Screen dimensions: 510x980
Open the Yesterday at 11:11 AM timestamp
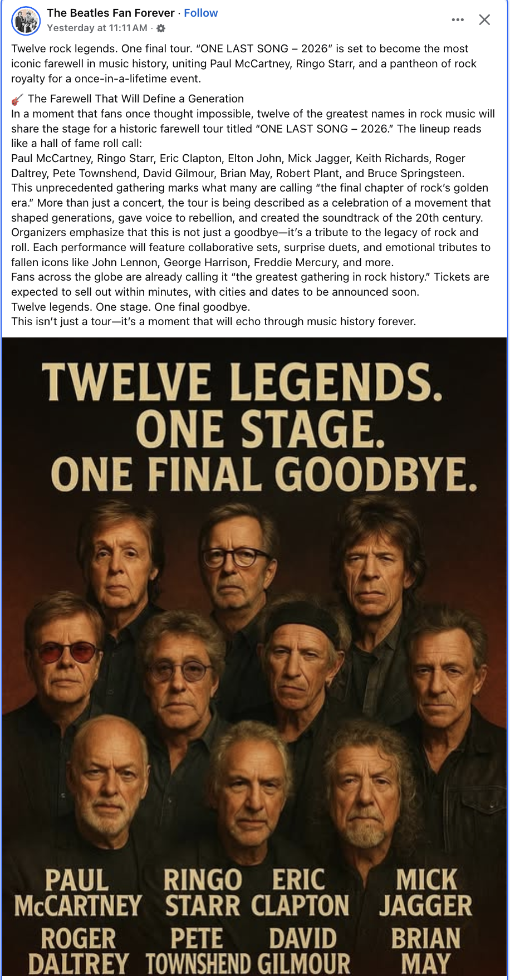(x=97, y=28)
